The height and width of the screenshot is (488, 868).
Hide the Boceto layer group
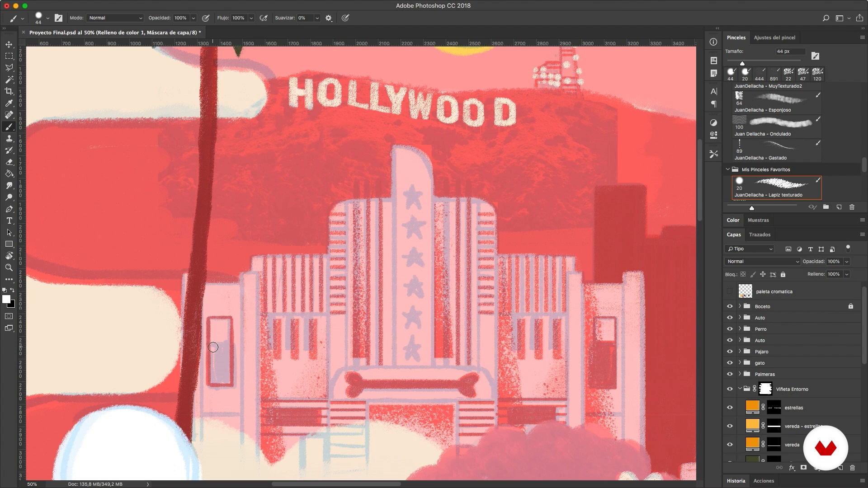pyautogui.click(x=730, y=306)
